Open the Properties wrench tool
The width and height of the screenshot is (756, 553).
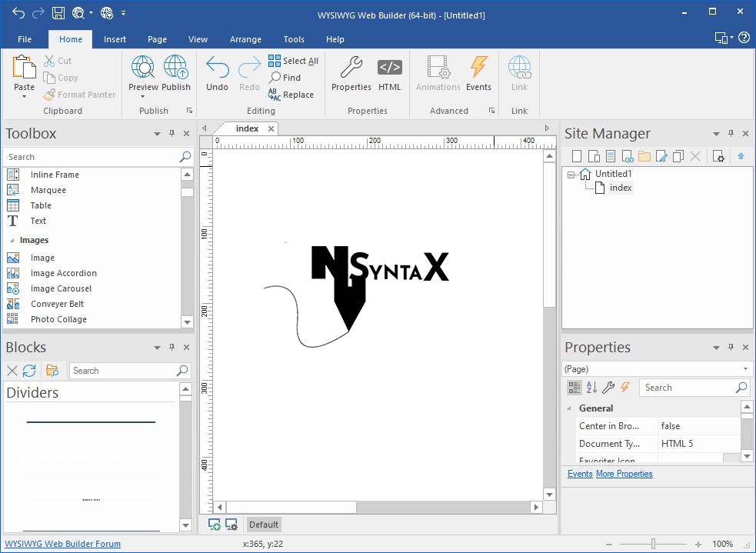click(351, 73)
